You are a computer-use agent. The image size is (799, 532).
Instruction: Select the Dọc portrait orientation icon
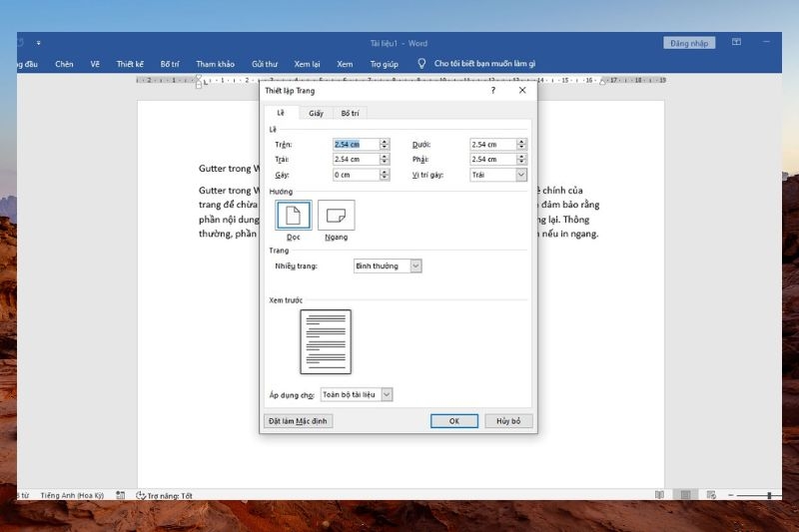click(x=294, y=216)
